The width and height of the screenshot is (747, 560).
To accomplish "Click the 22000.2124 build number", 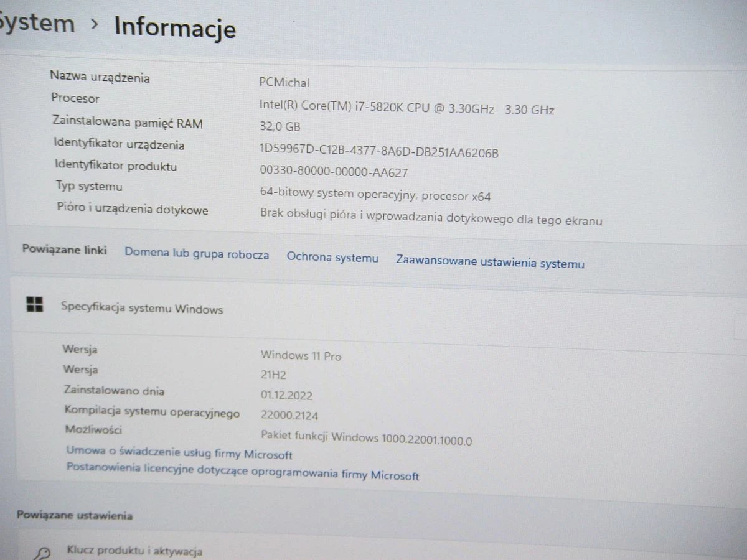I will [x=289, y=415].
